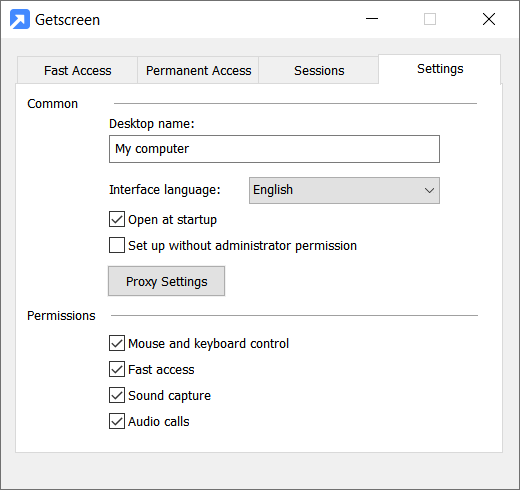Toggle Mouse and keyboard control permission
Image resolution: width=520 pixels, height=490 pixels.
click(117, 343)
